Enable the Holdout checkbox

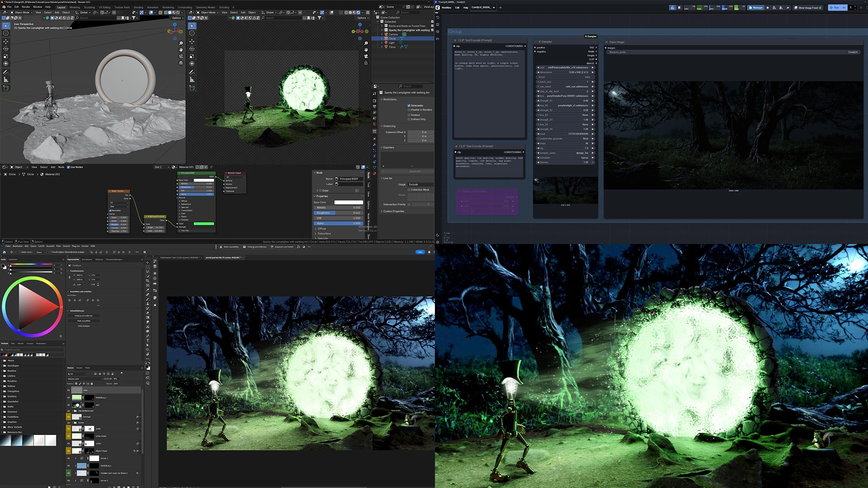point(409,115)
